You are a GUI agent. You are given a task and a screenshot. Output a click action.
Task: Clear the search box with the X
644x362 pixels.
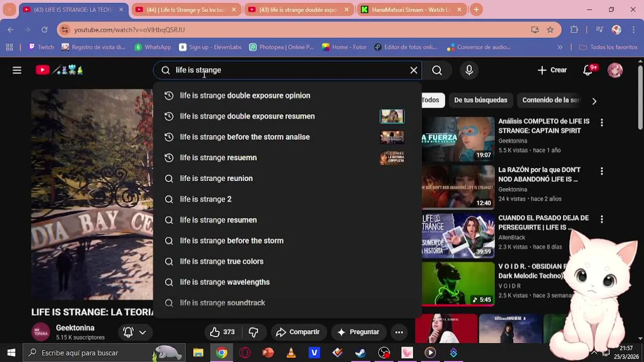click(414, 70)
